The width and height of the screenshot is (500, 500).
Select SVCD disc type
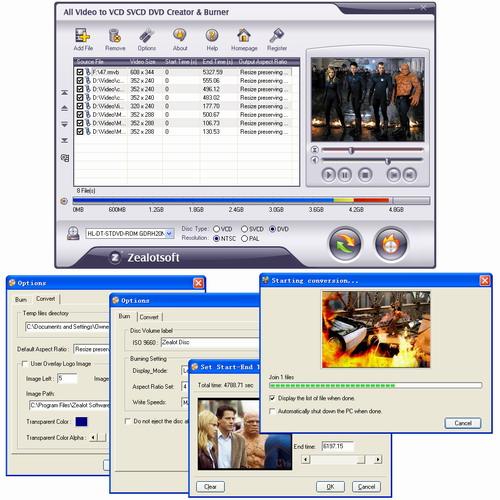(244, 229)
